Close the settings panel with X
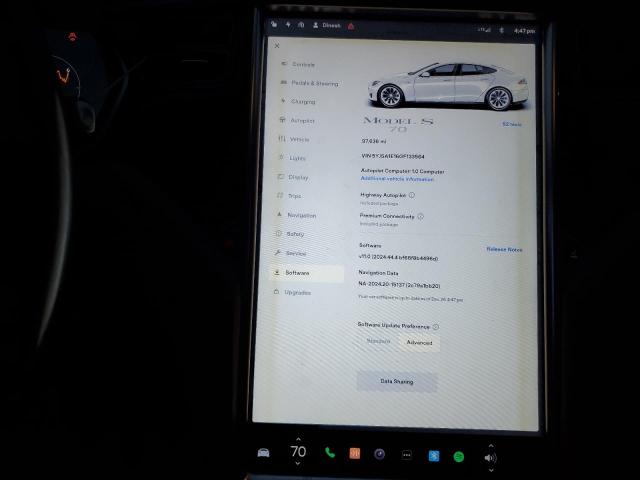640x480 pixels. pyautogui.click(x=277, y=46)
